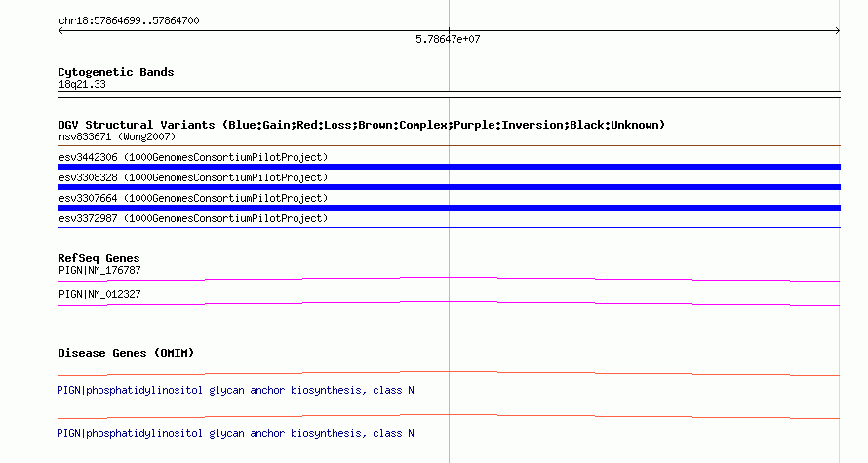This screenshot has height=463, width=868.
Task: Click the blue gain bar under esv3442306
Action: [x=449, y=167]
